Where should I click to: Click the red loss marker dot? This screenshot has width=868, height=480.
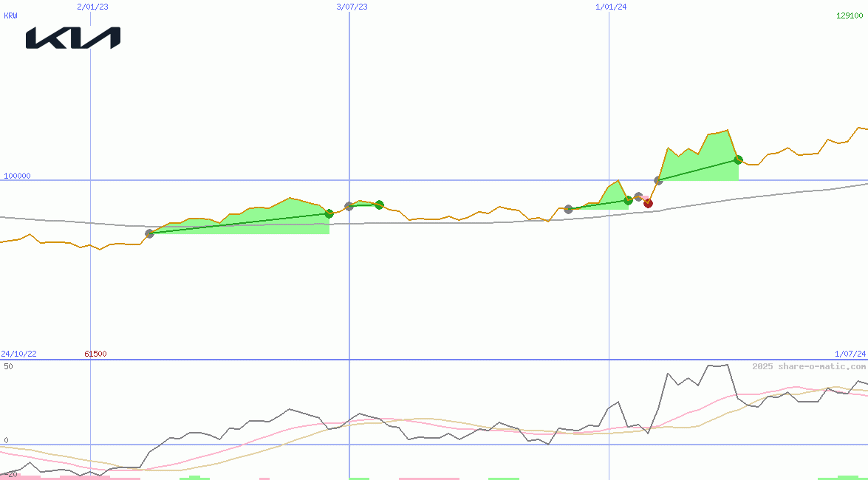(x=648, y=204)
